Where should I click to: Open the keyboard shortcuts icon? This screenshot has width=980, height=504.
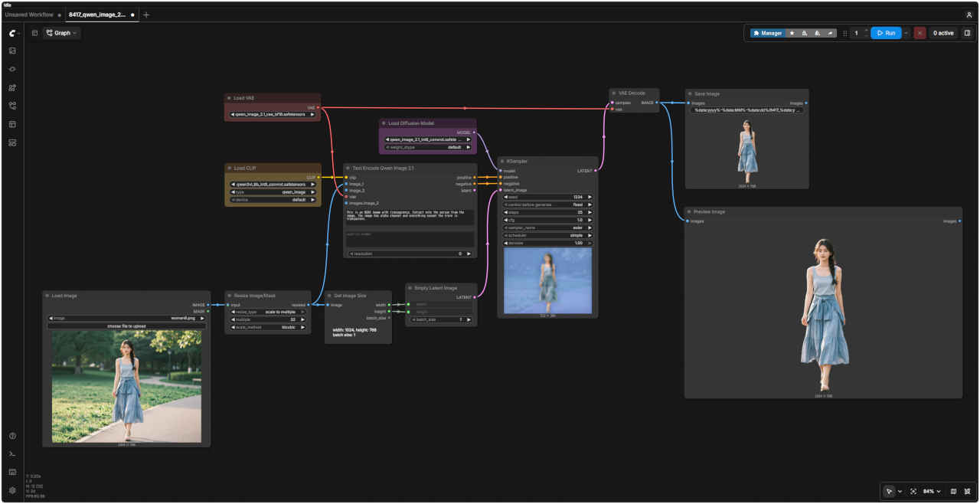[x=12, y=472]
